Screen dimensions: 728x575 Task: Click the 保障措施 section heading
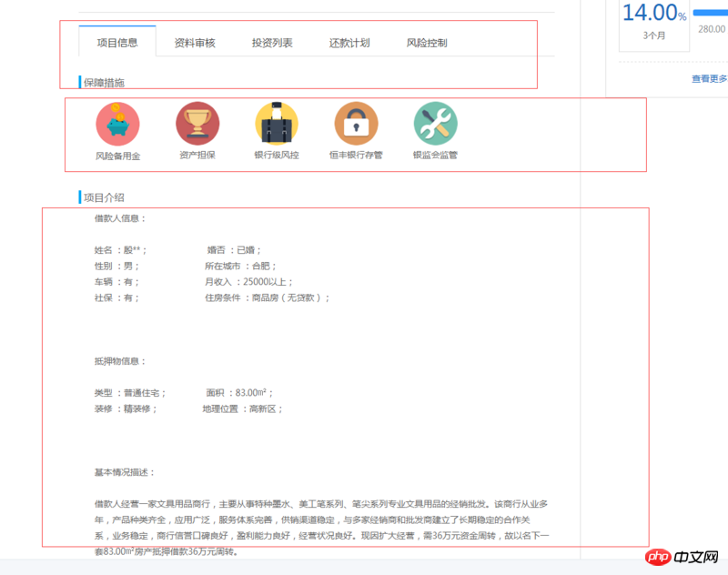point(104,83)
